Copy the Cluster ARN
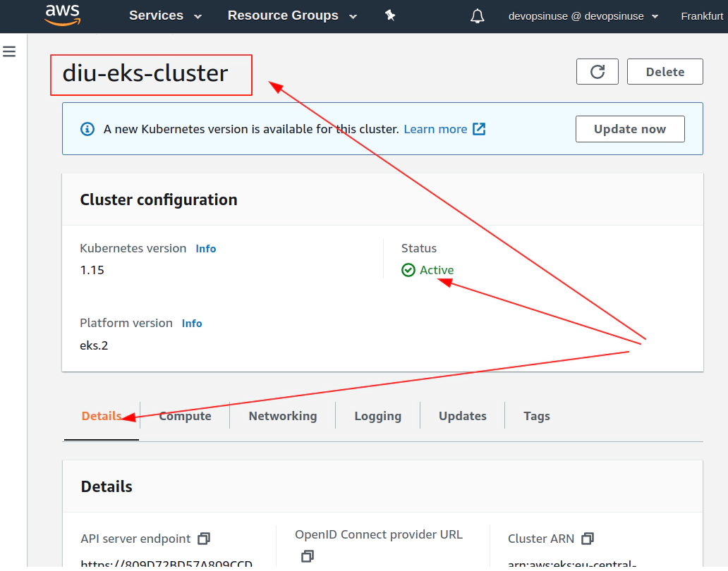This screenshot has width=728, height=571. [x=588, y=539]
